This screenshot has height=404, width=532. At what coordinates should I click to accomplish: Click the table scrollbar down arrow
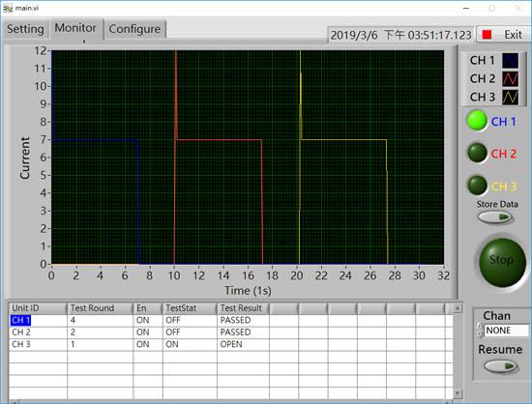458,393
